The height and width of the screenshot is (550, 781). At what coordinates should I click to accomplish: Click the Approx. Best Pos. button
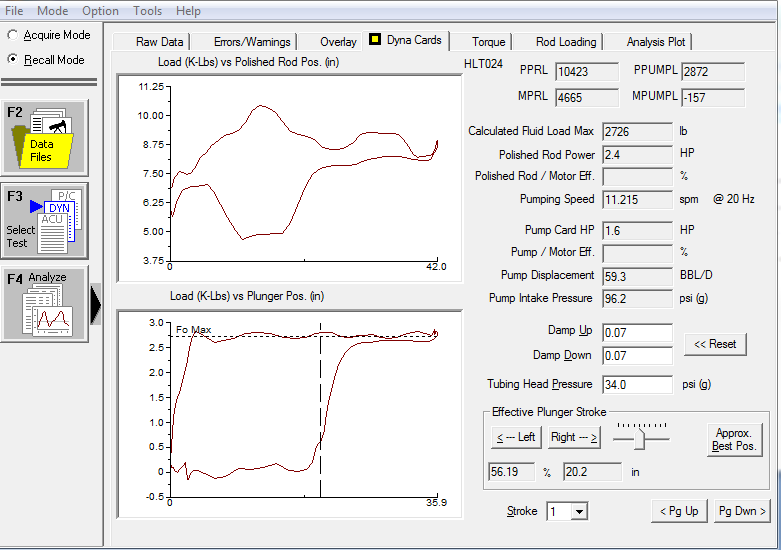tap(734, 439)
